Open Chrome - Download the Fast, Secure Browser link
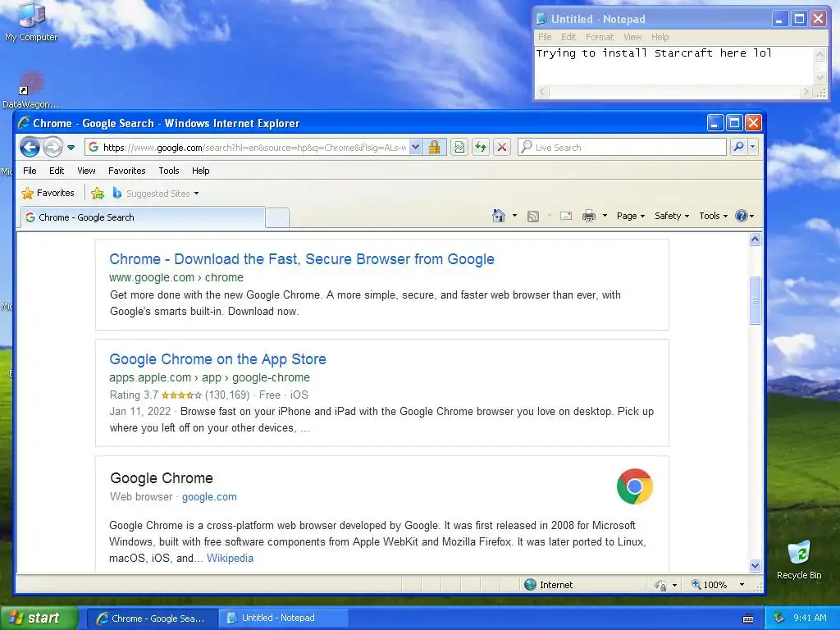The width and height of the screenshot is (840, 630). (x=302, y=259)
